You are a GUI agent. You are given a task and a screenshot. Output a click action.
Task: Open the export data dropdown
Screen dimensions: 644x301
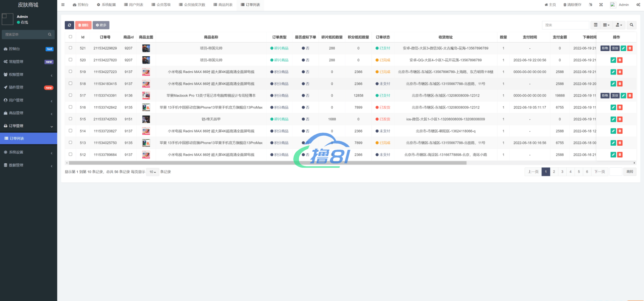pos(619,25)
